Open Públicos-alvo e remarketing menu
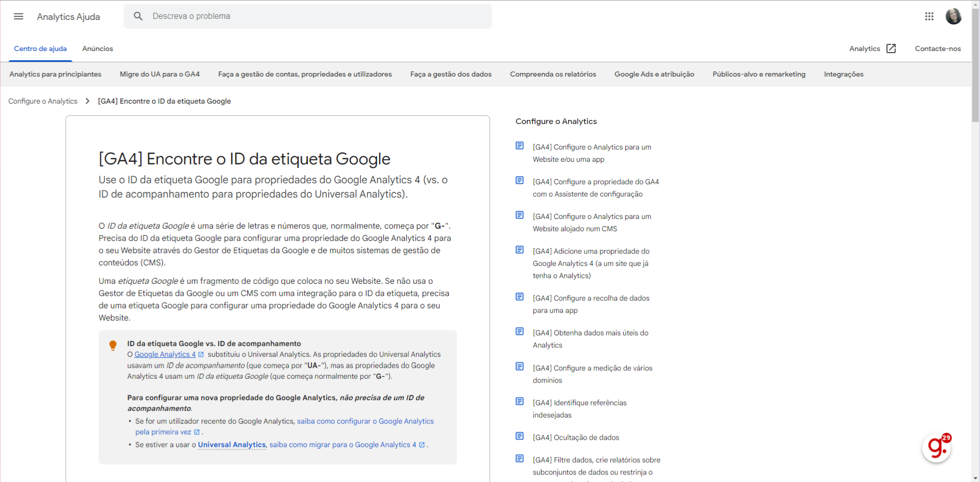 [759, 74]
